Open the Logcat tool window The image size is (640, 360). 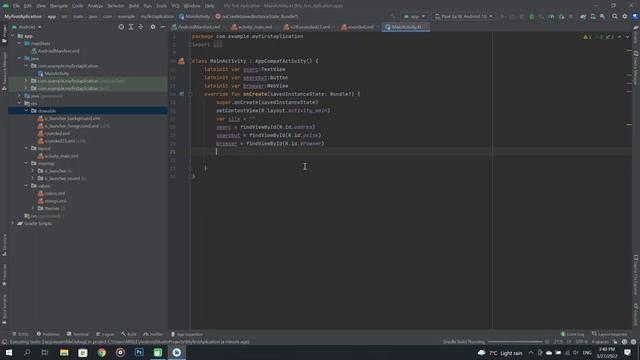pyautogui.click(x=105, y=334)
